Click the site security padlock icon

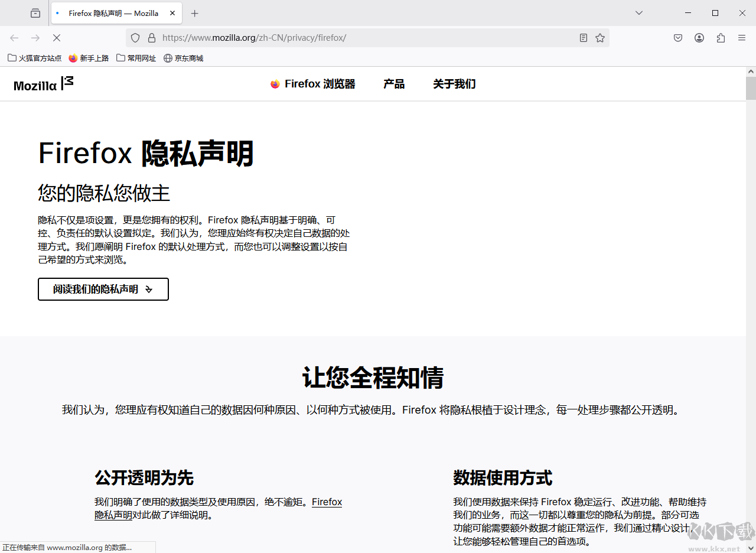152,38
